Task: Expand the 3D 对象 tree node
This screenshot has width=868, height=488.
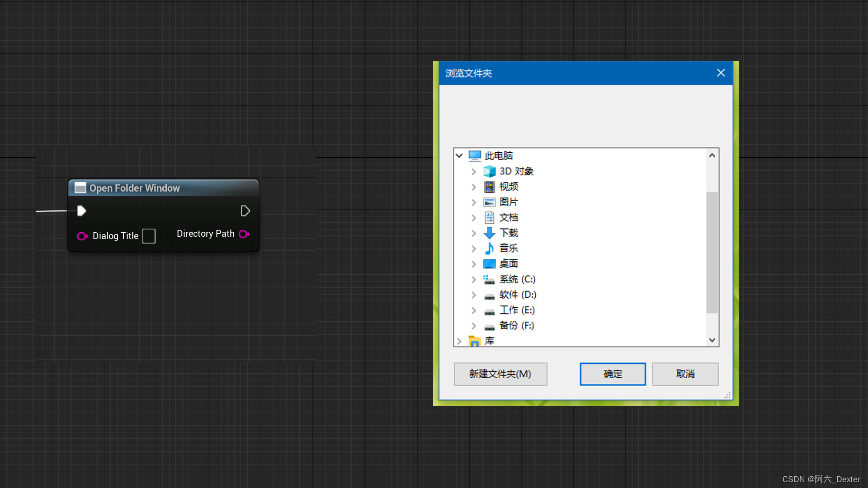Action: pyautogui.click(x=473, y=171)
